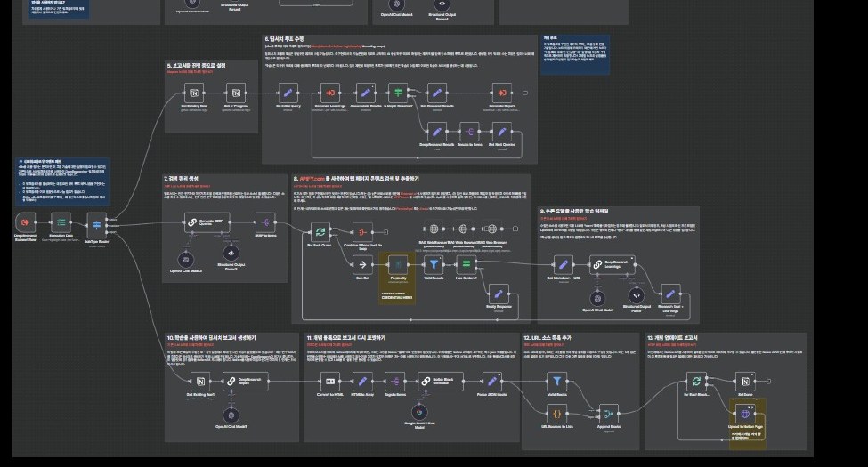Select the HTML to Array node
Viewport: 868px width, 467px height.
(x=362, y=382)
